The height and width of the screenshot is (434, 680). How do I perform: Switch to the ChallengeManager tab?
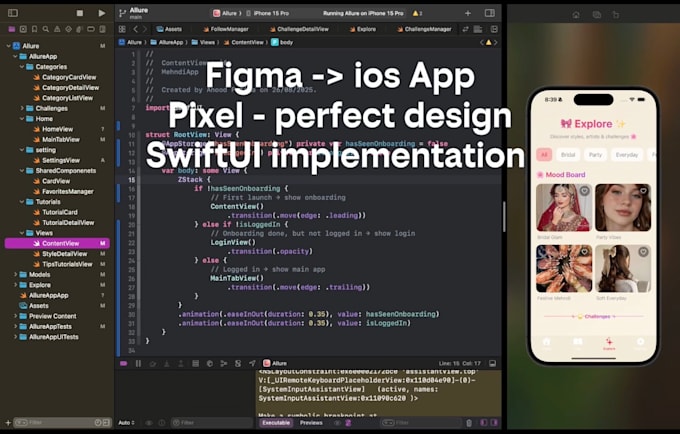coord(424,29)
